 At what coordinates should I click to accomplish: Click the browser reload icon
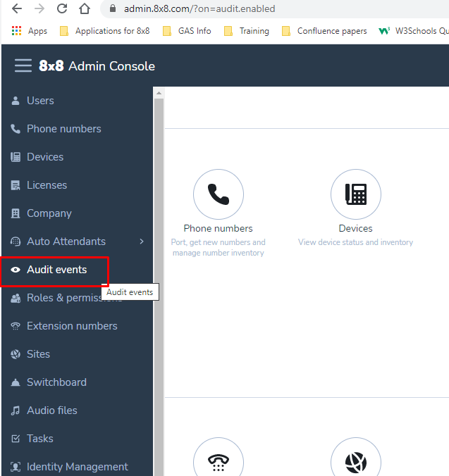click(62, 9)
